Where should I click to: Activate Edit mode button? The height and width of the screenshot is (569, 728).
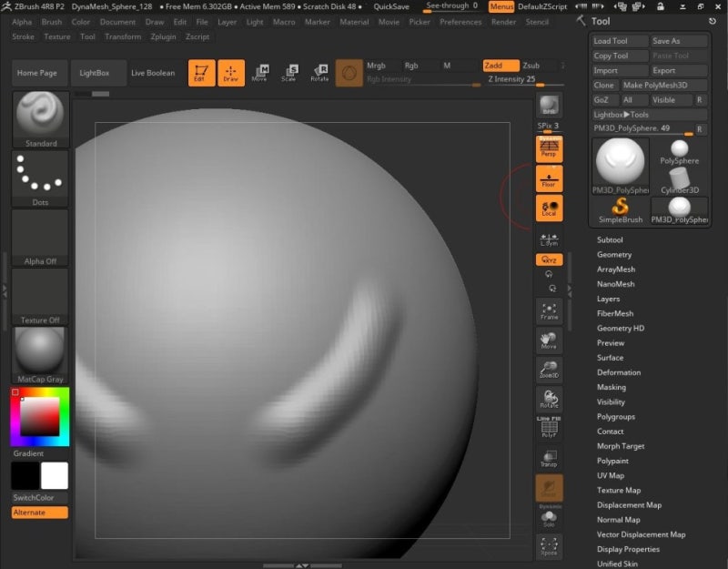pos(201,73)
